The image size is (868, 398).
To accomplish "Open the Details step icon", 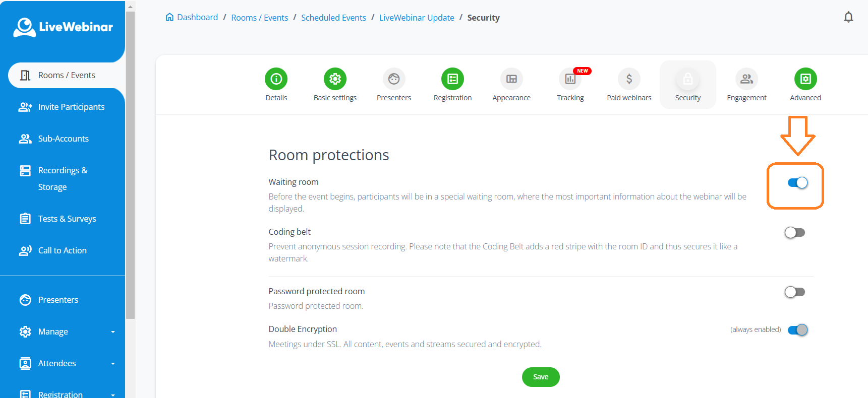I will (x=276, y=79).
